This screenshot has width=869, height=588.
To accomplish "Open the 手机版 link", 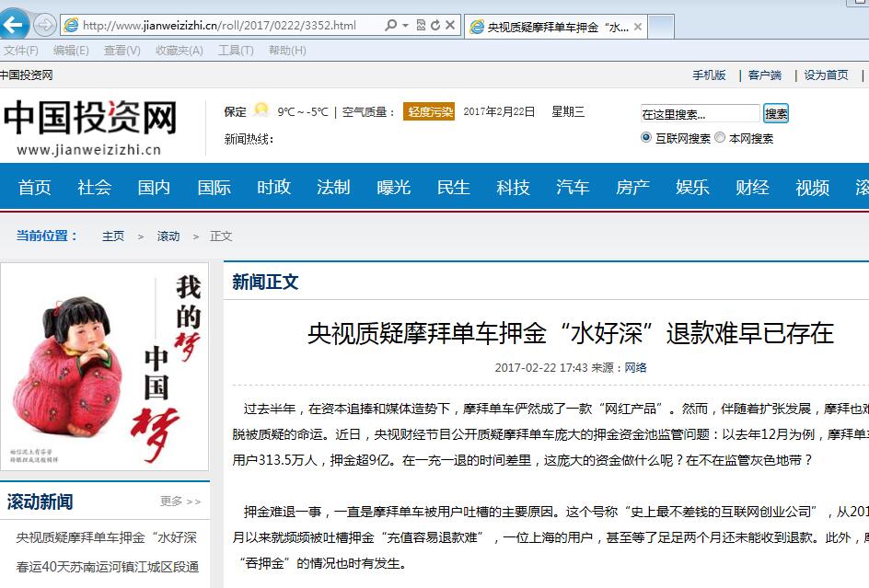I will [x=709, y=75].
